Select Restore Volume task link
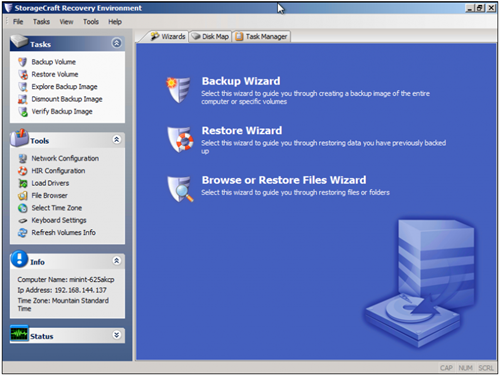The image size is (500, 376). (55, 74)
